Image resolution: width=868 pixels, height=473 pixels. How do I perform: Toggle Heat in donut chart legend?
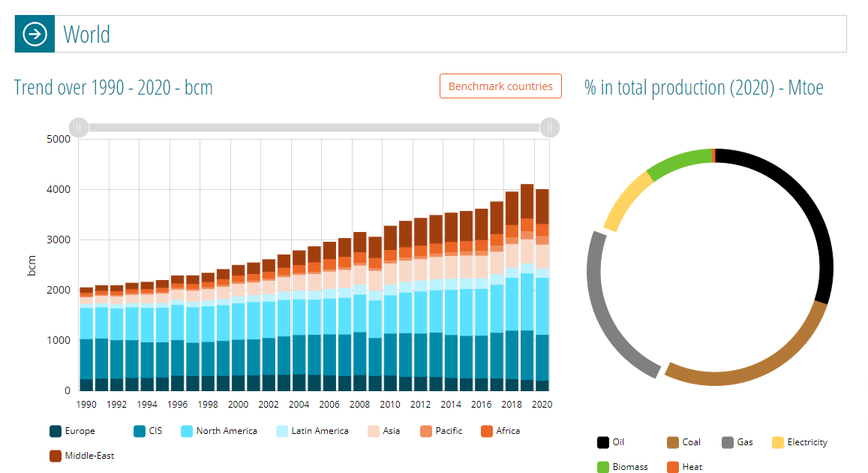coord(685,467)
